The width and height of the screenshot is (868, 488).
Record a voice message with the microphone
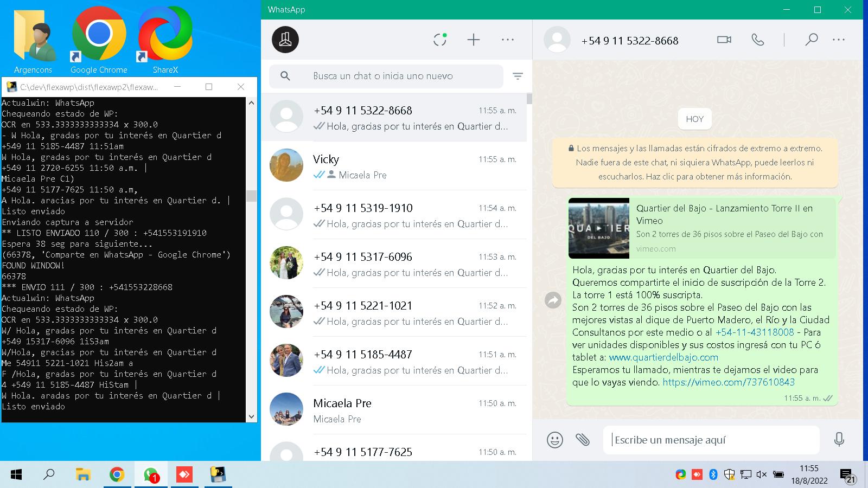839,439
